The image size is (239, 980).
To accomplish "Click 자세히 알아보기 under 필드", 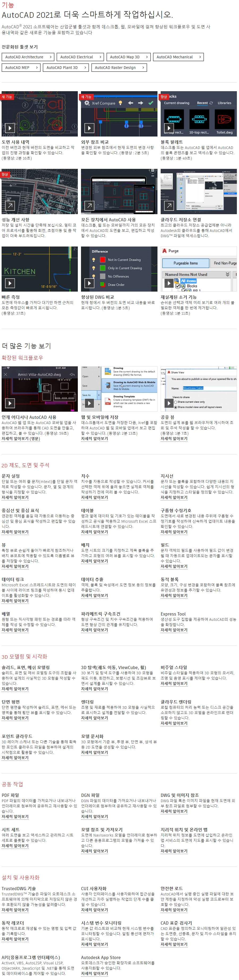I will [174, 567].
